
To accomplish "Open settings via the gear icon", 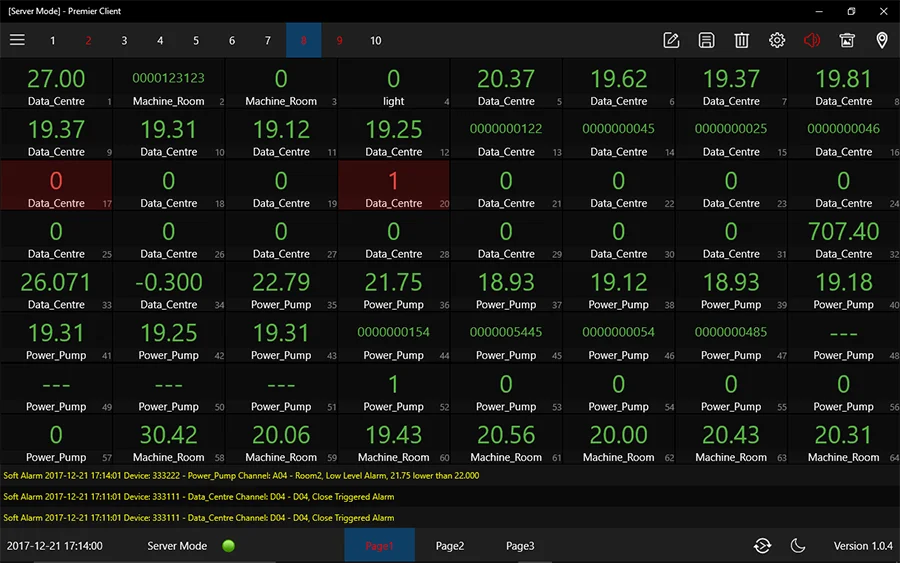I will click(x=777, y=40).
